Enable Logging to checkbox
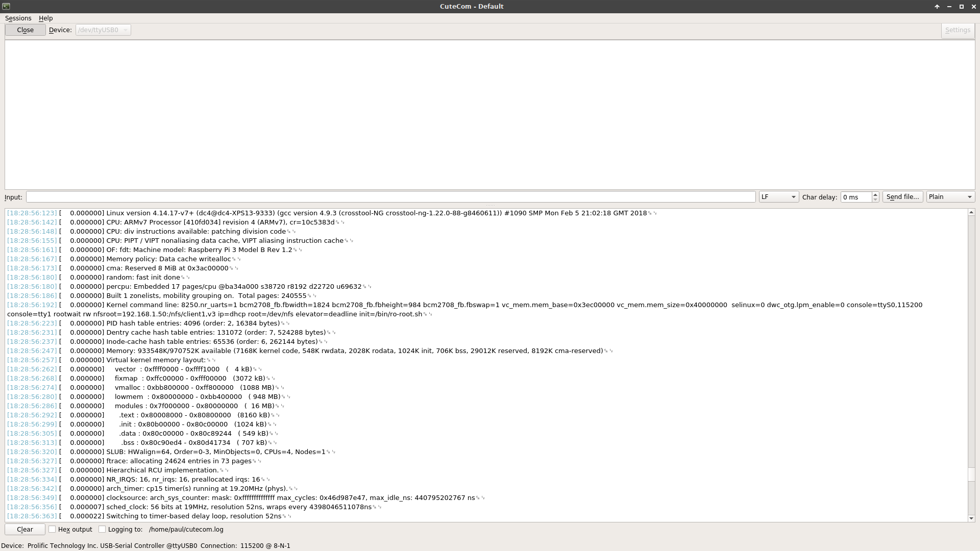Viewport: 980px width, 551px height. 102,529
